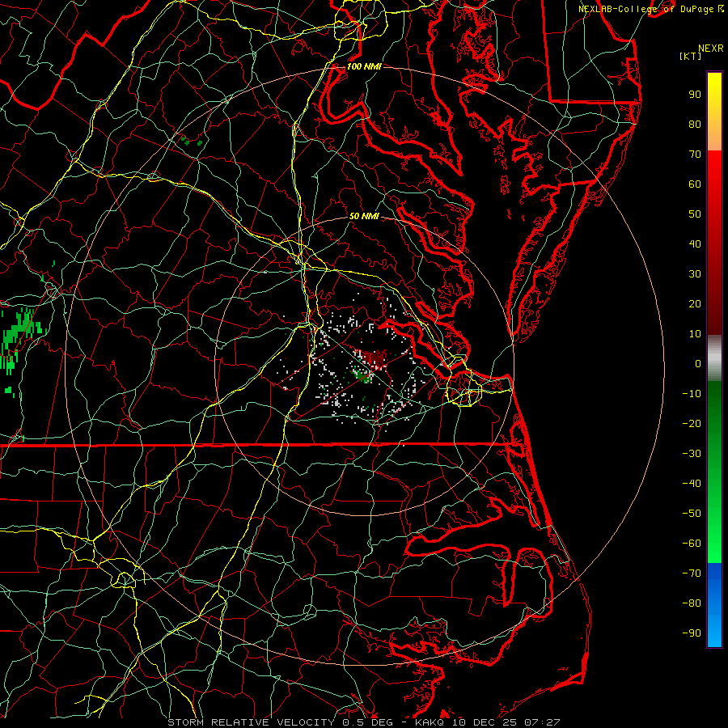Click the NEXR label above the color scale

[x=711, y=49]
